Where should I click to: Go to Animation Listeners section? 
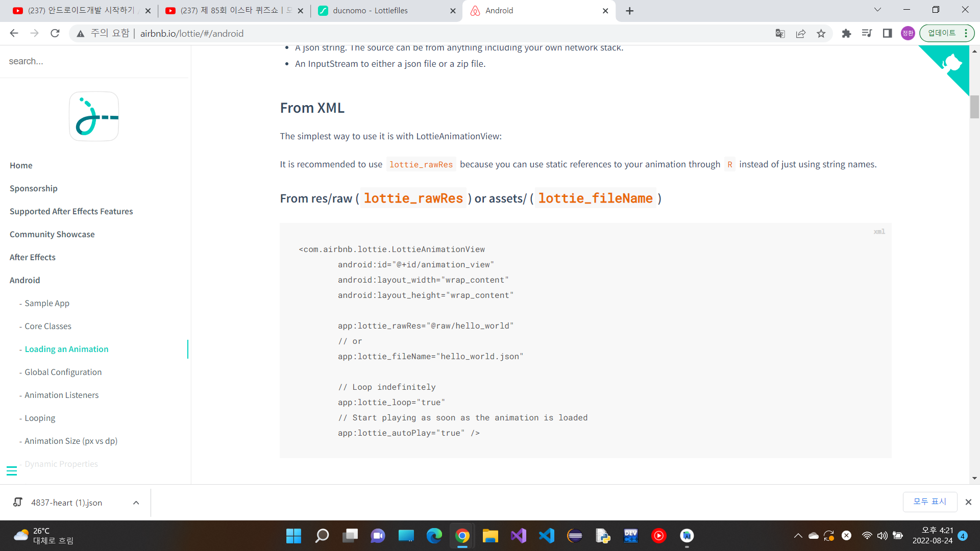pos(61,395)
